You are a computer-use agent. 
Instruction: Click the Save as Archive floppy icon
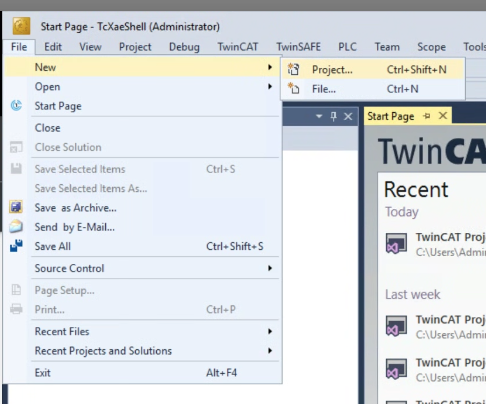16,207
